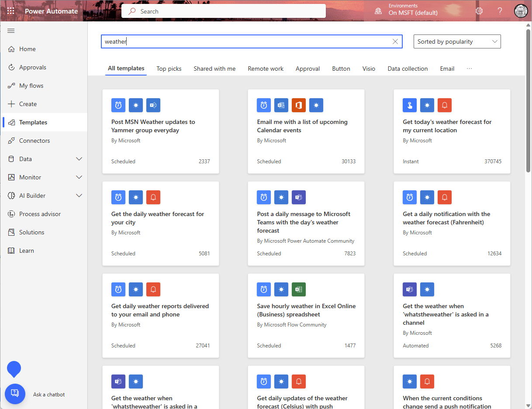This screenshot has width=532, height=409.
Task: Click the Instant flow type label
Action: pyautogui.click(x=411, y=162)
